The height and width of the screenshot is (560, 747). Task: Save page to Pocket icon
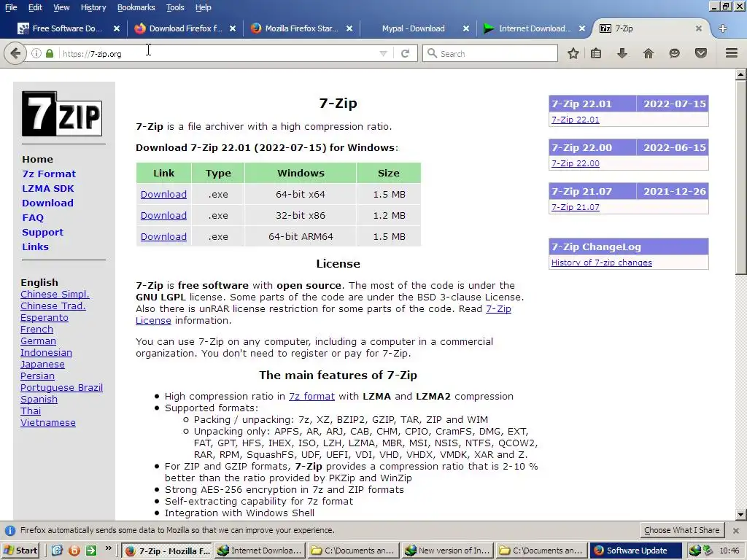(x=701, y=53)
